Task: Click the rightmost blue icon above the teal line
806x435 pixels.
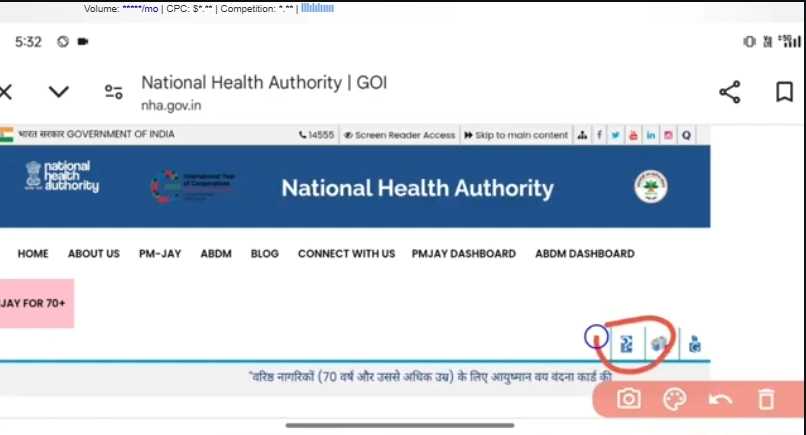Action: (x=694, y=344)
